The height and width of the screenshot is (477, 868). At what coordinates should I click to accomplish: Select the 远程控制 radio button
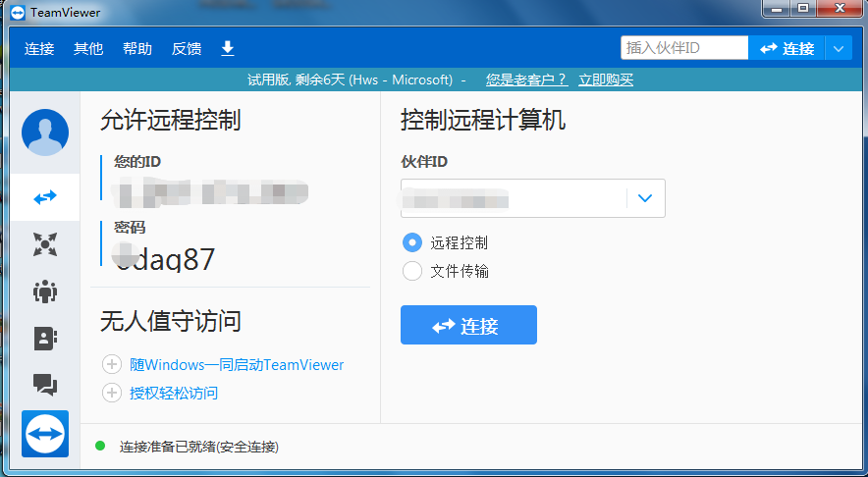(411, 242)
